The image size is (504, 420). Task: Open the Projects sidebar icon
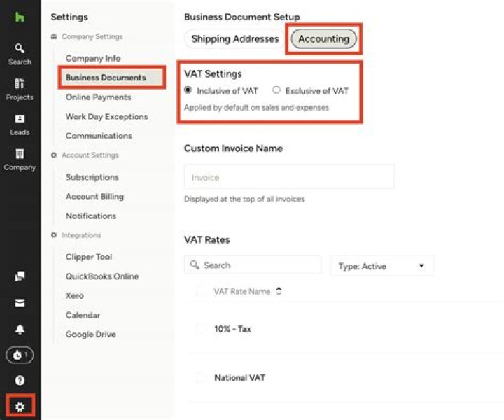pos(20,90)
